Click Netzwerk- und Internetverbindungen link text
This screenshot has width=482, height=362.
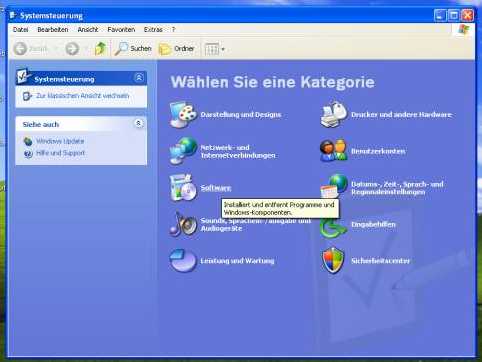point(238,151)
